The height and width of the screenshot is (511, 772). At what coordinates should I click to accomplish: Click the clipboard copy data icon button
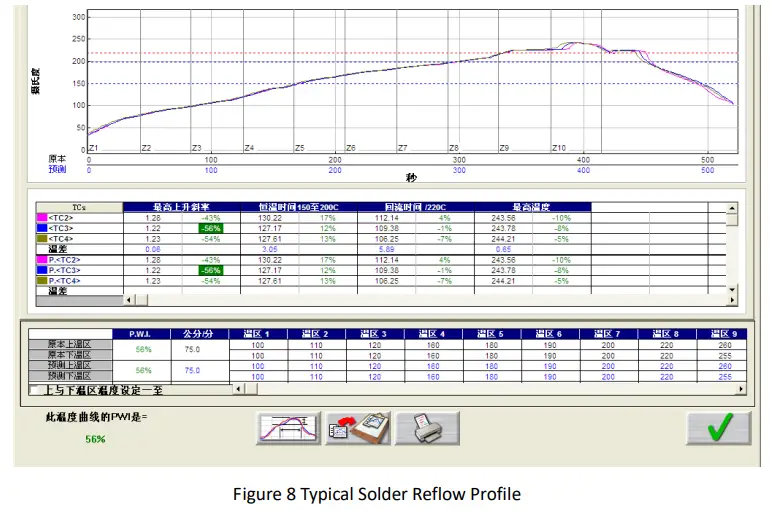pos(358,428)
